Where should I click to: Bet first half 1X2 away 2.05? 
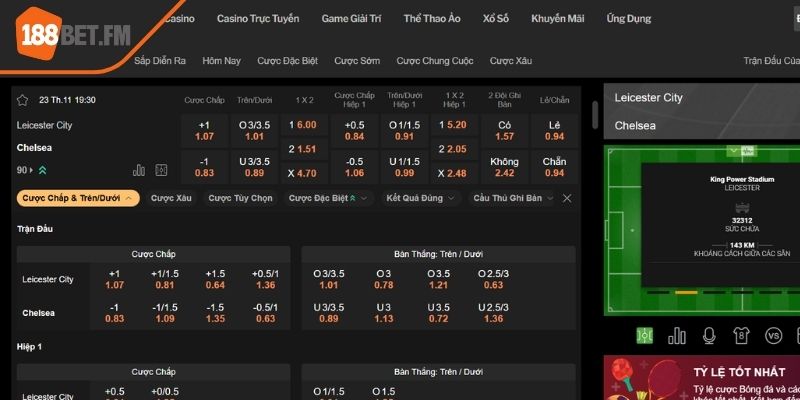click(x=454, y=149)
